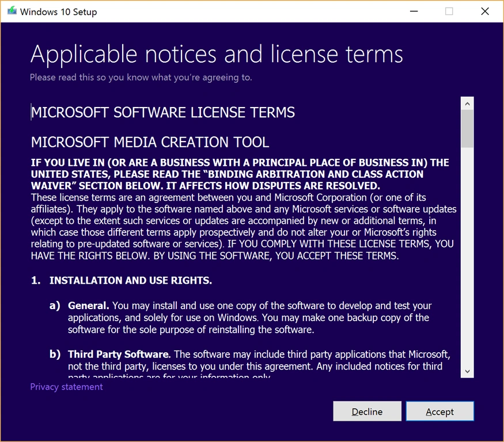Click the MICROSOFT MEDIA CREATION TOOL heading
Viewport: 504px width, 442px height.
pyautogui.click(x=150, y=142)
